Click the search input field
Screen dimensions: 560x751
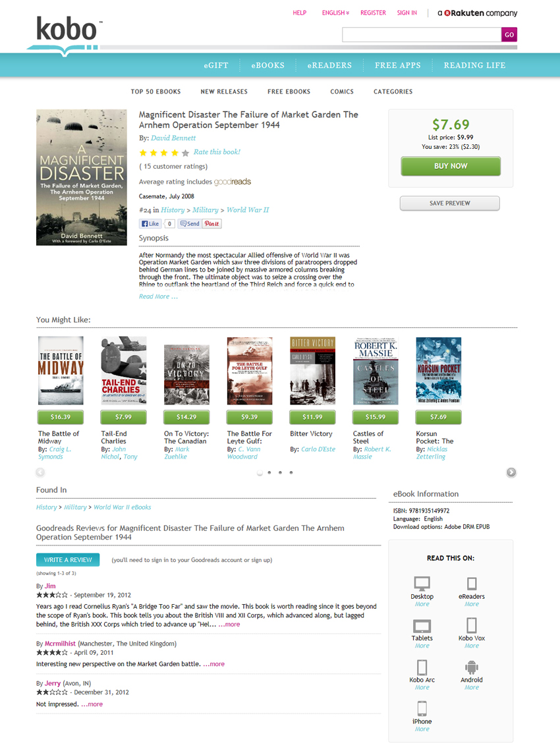(x=422, y=35)
